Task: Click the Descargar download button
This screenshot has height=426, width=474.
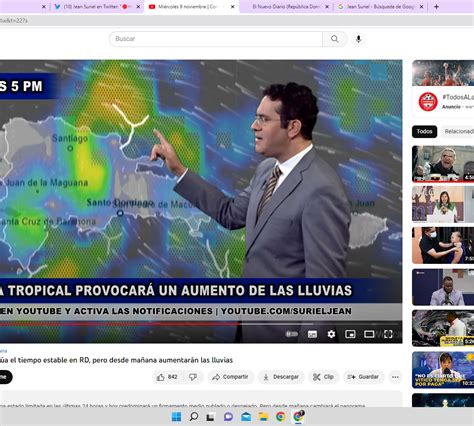Action: point(281,377)
